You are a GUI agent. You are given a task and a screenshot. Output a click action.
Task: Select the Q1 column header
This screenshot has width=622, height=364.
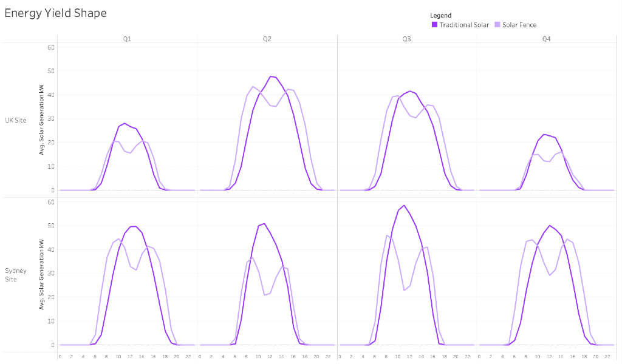click(x=127, y=39)
